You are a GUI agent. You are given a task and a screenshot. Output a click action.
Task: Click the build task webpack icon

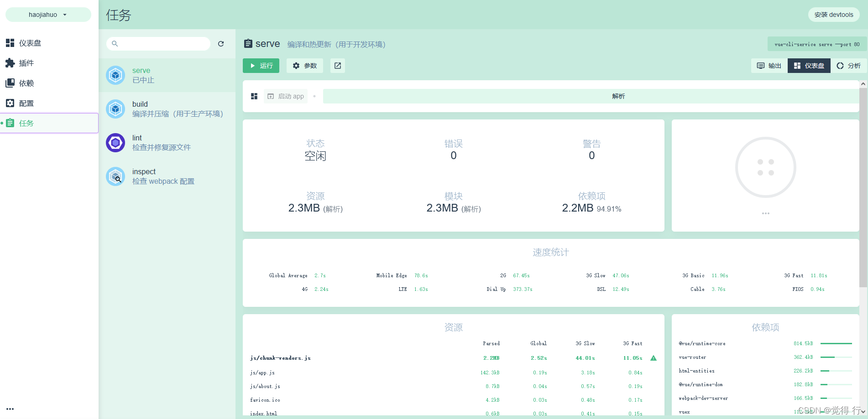[115, 109]
